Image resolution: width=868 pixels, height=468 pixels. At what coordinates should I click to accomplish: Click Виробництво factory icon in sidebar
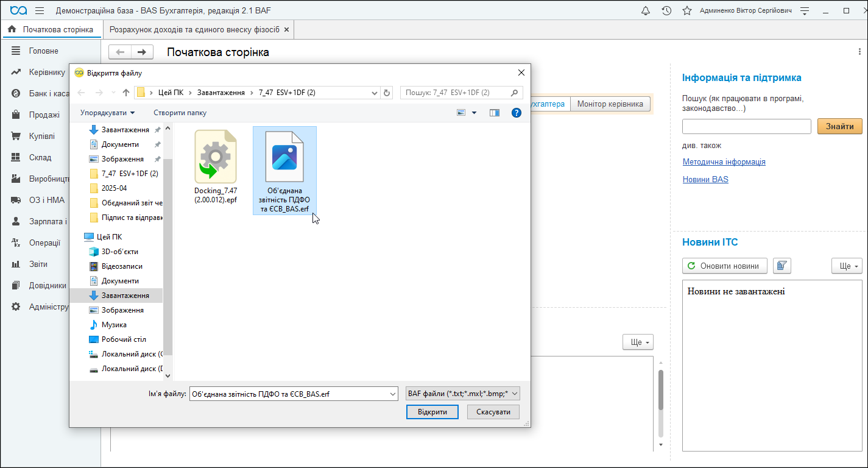16,179
